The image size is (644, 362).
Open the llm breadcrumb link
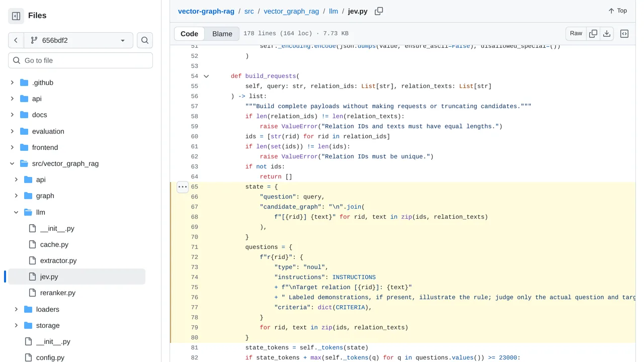(x=334, y=11)
